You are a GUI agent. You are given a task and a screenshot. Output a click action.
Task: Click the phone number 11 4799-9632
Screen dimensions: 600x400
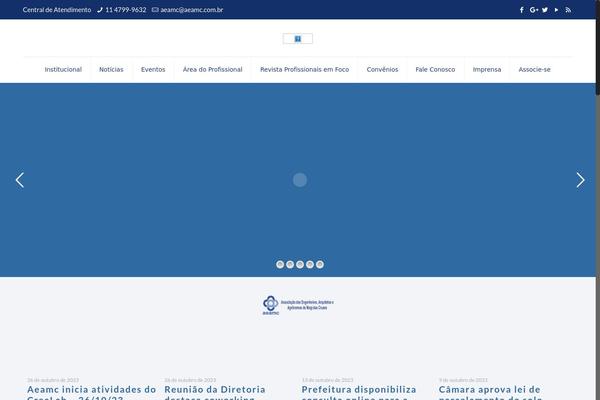pyautogui.click(x=126, y=10)
